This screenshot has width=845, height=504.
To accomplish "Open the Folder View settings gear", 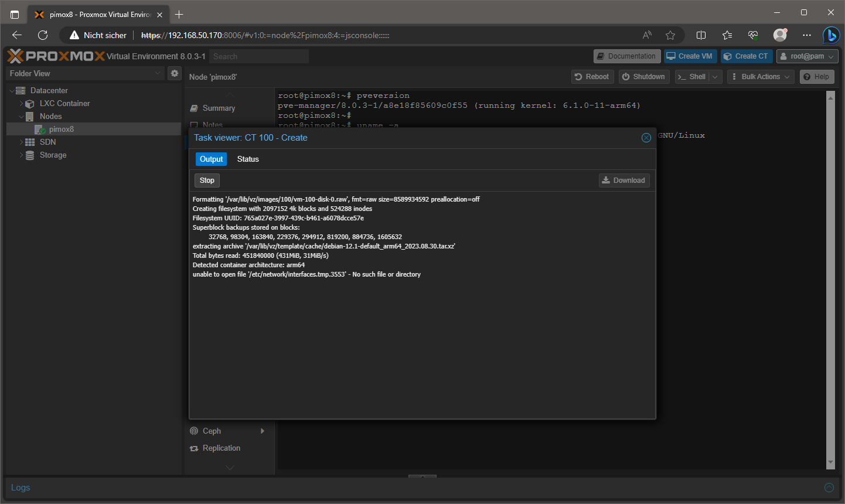I will pyautogui.click(x=175, y=73).
